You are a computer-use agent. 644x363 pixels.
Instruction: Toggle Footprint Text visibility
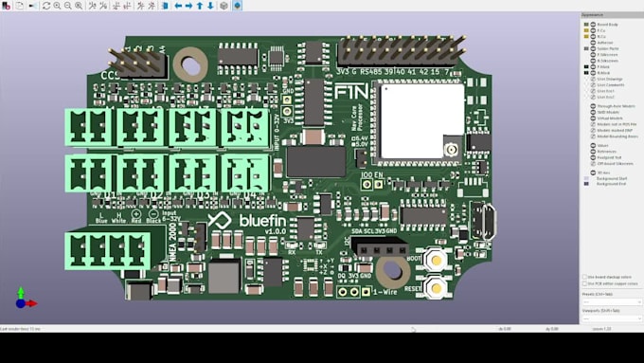point(593,157)
